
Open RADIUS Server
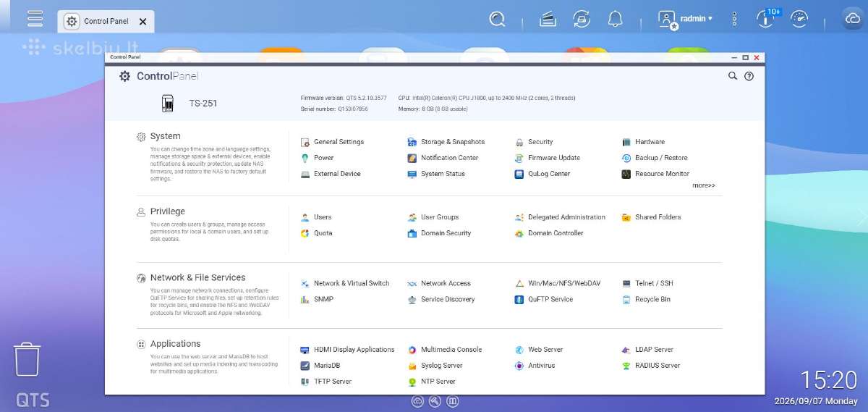pyautogui.click(x=651, y=366)
